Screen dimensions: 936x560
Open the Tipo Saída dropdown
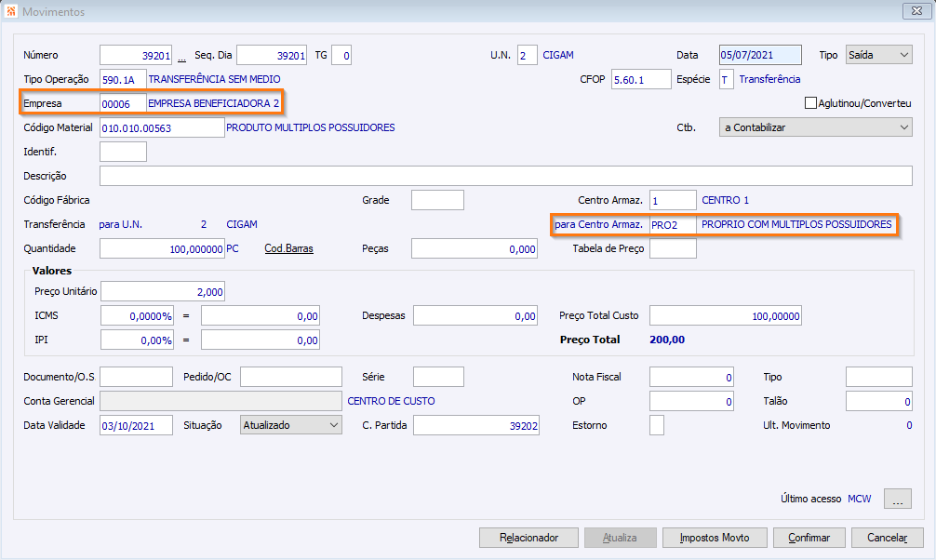pos(878,55)
